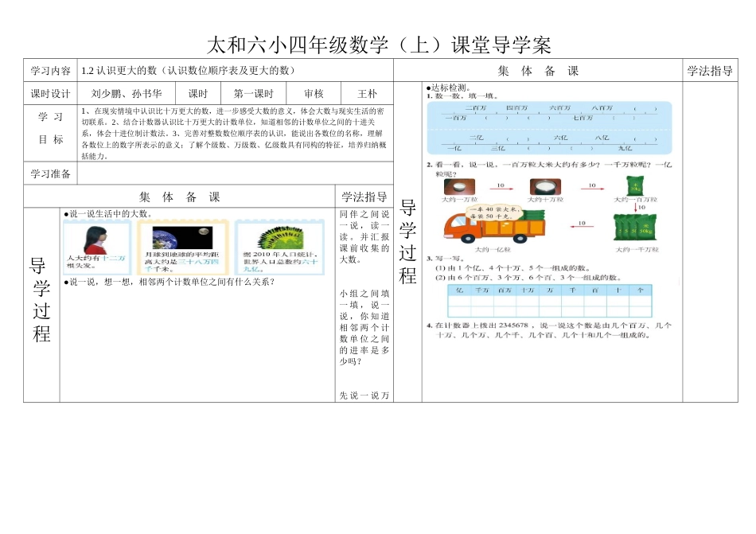Select the 亿 column header in place-value table
The image size is (756, 534).
pyautogui.click(x=459, y=290)
